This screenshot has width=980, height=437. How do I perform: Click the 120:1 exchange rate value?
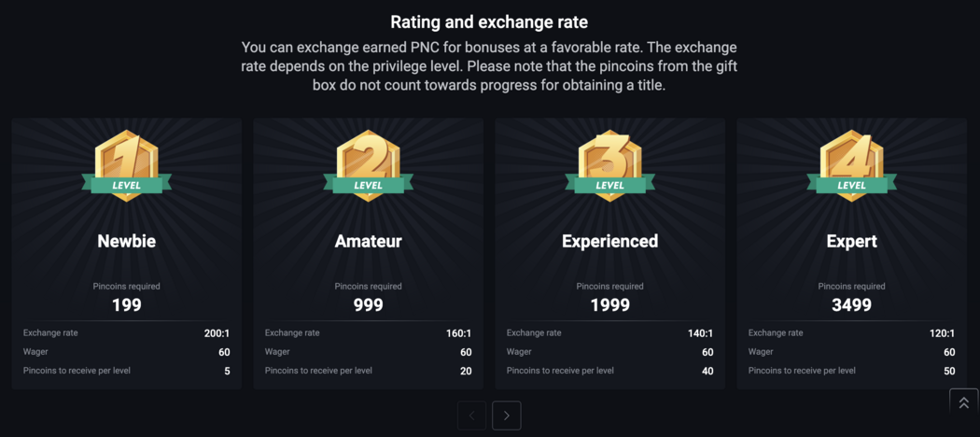click(942, 333)
